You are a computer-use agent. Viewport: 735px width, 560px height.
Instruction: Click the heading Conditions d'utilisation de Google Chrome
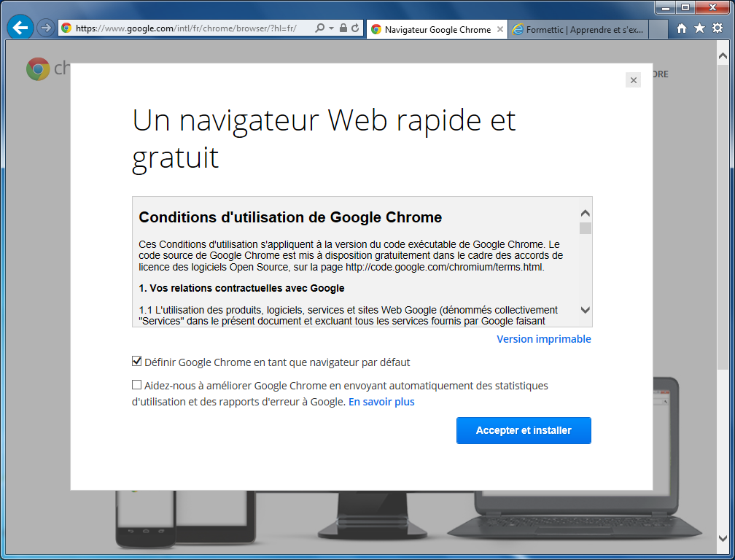pyautogui.click(x=290, y=217)
